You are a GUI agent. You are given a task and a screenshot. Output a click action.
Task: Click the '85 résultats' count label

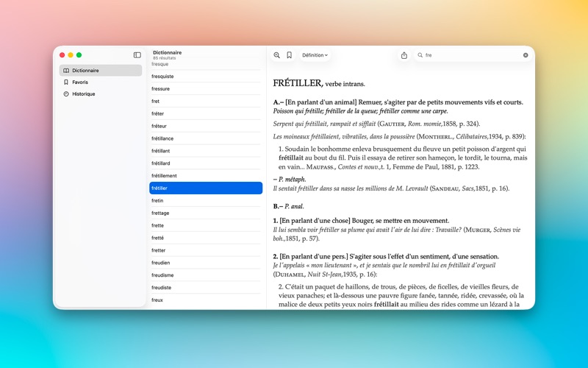click(x=164, y=58)
